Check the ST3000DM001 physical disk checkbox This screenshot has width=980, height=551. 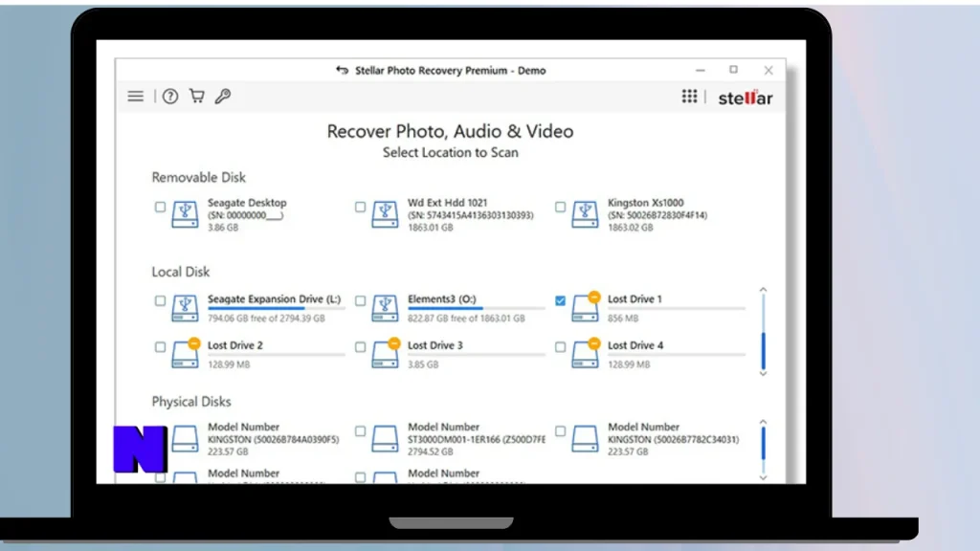pos(360,431)
